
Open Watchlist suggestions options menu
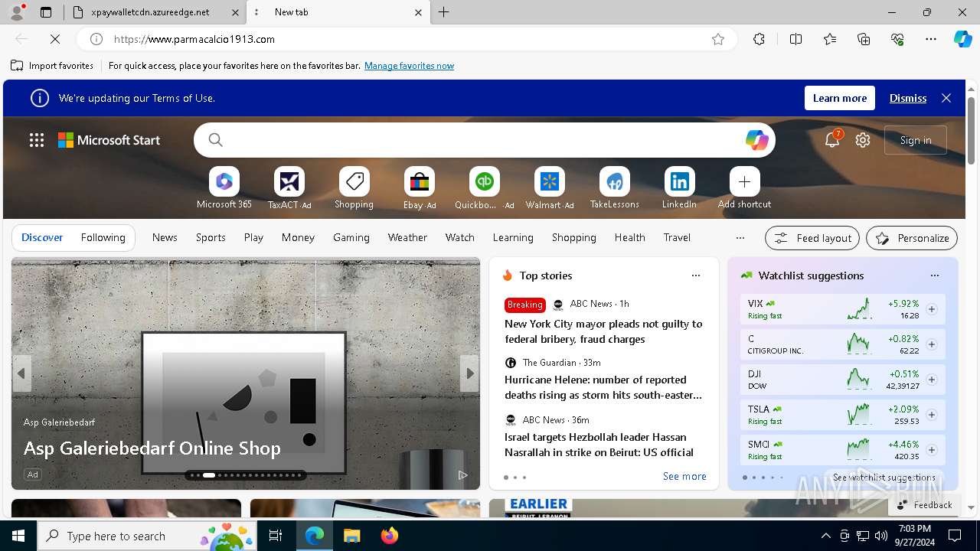point(935,275)
